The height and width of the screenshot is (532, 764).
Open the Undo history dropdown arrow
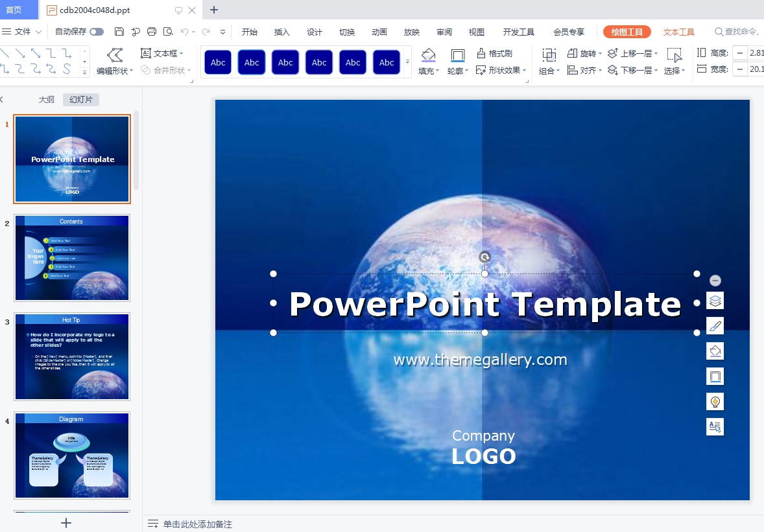pyautogui.click(x=193, y=32)
